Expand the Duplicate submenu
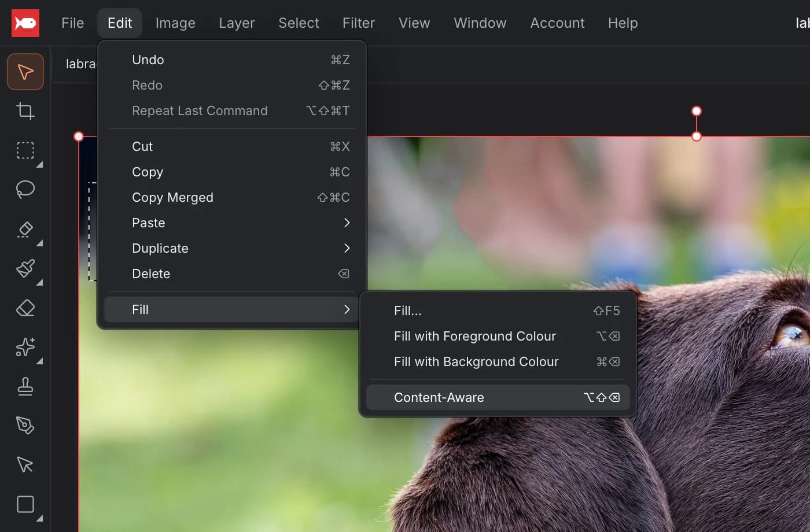Screen dimensions: 810x532 pyautogui.click(x=232, y=248)
